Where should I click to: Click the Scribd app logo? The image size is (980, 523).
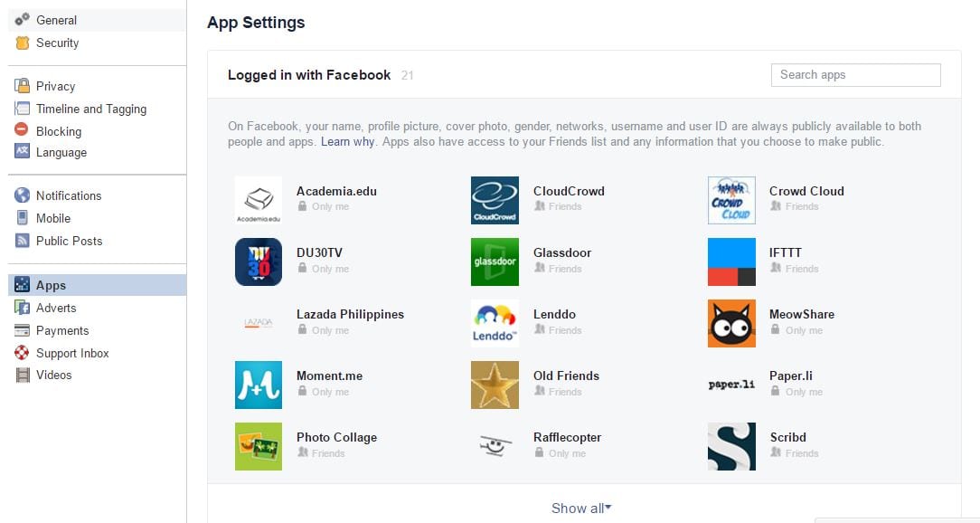(731, 447)
